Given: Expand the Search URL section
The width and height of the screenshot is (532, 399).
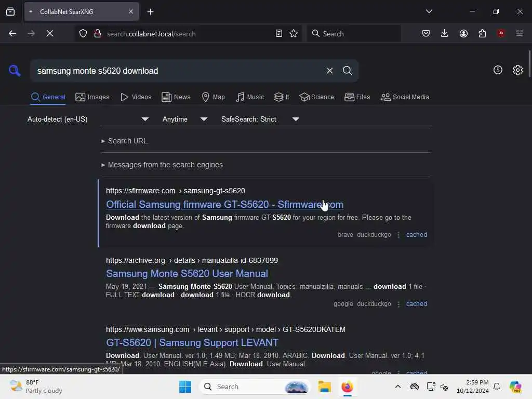Looking at the screenshot, I should (x=124, y=141).
